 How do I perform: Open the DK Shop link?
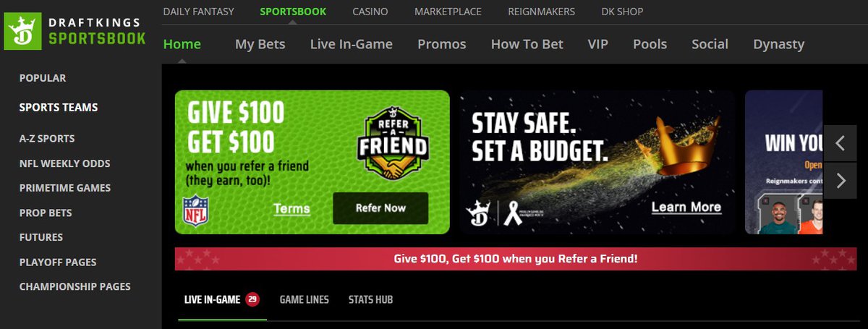[622, 12]
